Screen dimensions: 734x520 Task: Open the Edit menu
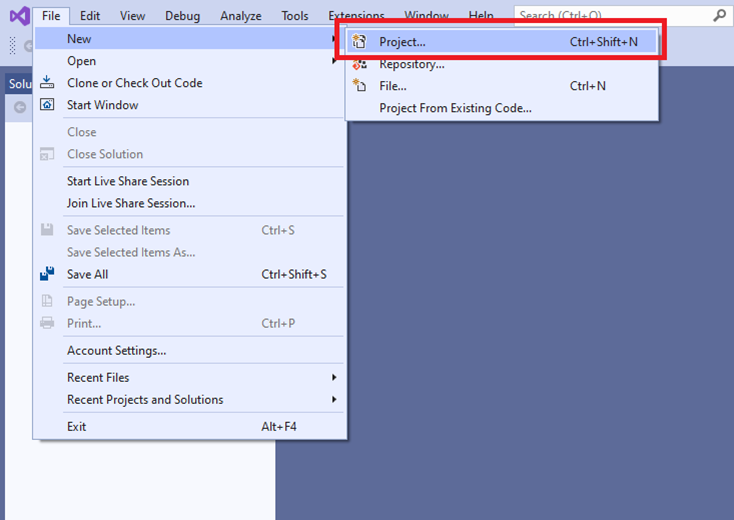(90, 16)
